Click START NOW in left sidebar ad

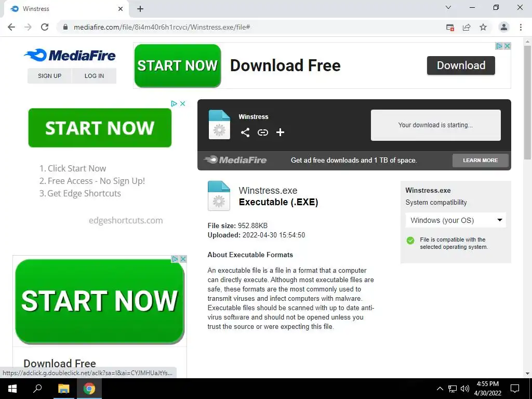pos(100,128)
